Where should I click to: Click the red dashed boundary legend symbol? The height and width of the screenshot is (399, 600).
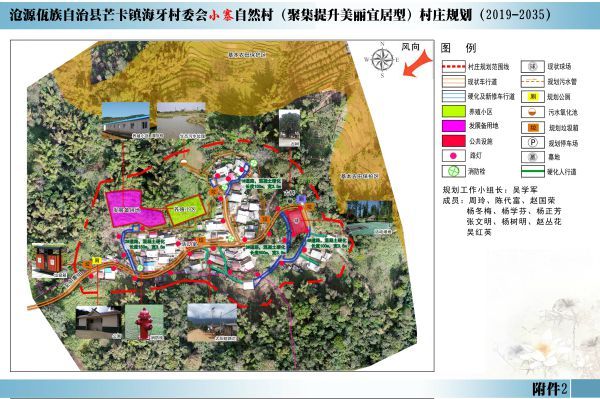[453, 67]
